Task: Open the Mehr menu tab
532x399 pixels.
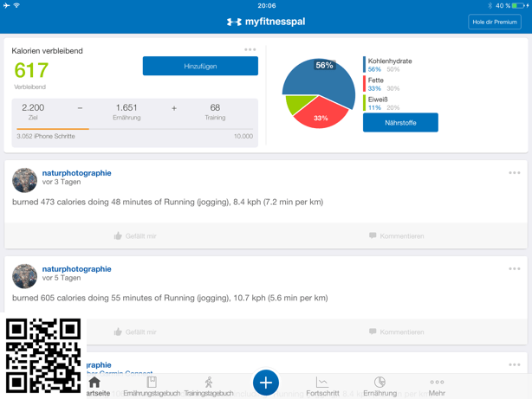Action: [437, 383]
